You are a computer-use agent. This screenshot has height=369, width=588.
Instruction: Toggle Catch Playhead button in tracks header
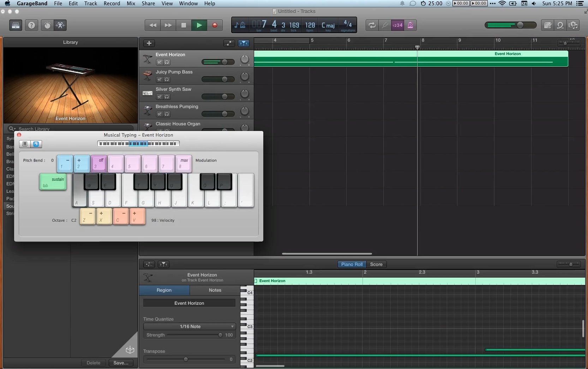(244, 43)
